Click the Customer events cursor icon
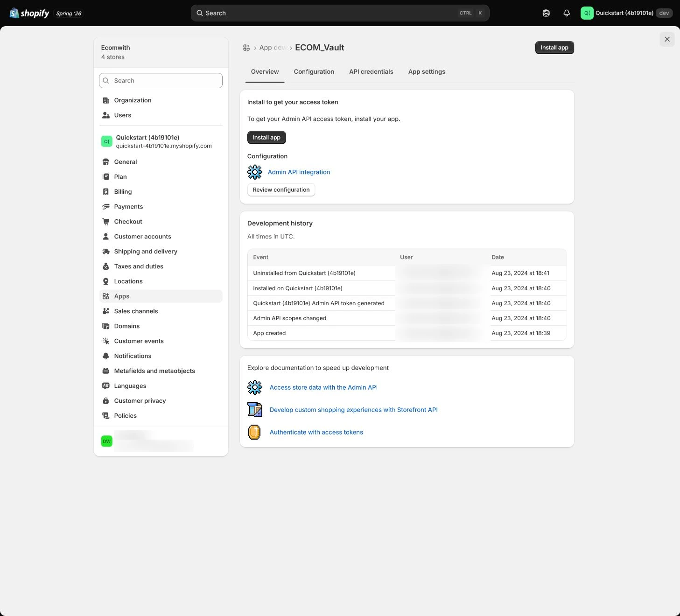Viewport: 680px width, 616px height. click(x=106, y=341)
